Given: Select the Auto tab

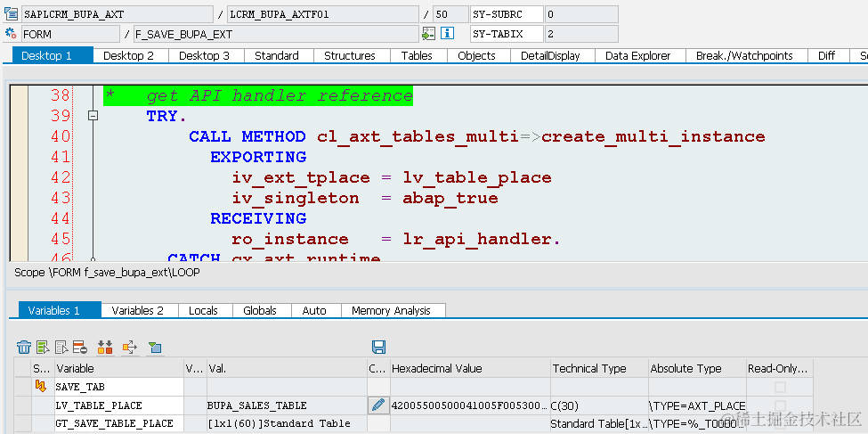Looking at the screenshot, I should [x=314, y=310].
